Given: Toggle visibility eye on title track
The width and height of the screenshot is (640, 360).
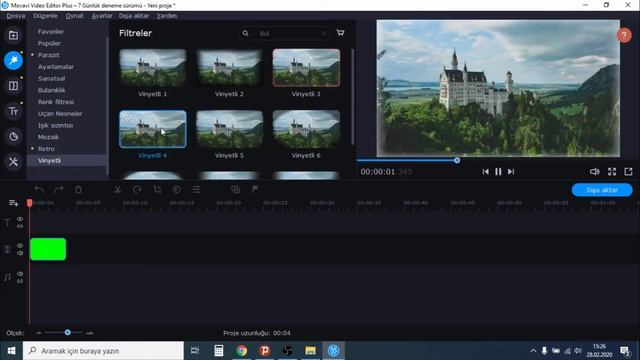Looking at the screenshot, I should [20, 219].
